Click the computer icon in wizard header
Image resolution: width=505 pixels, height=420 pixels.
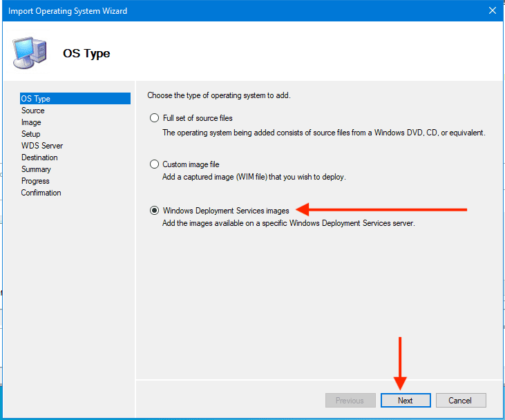[x=30, y=52]
